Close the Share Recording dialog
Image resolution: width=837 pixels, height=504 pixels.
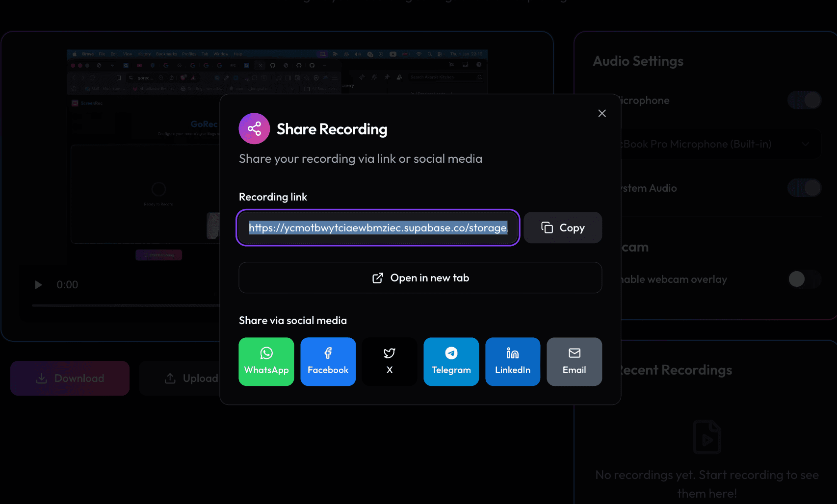[602, 113]
